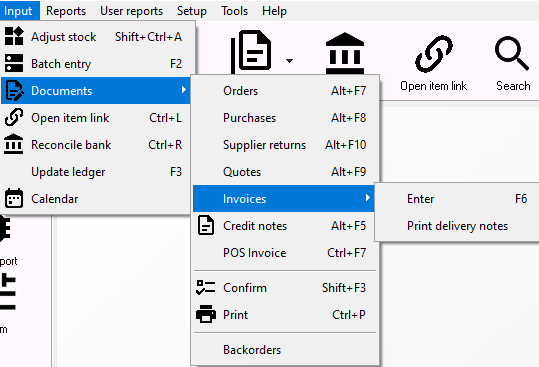This screenshot has height=367, width=539.
Task: Open the Help menu
Action: (x=274, y=11)
